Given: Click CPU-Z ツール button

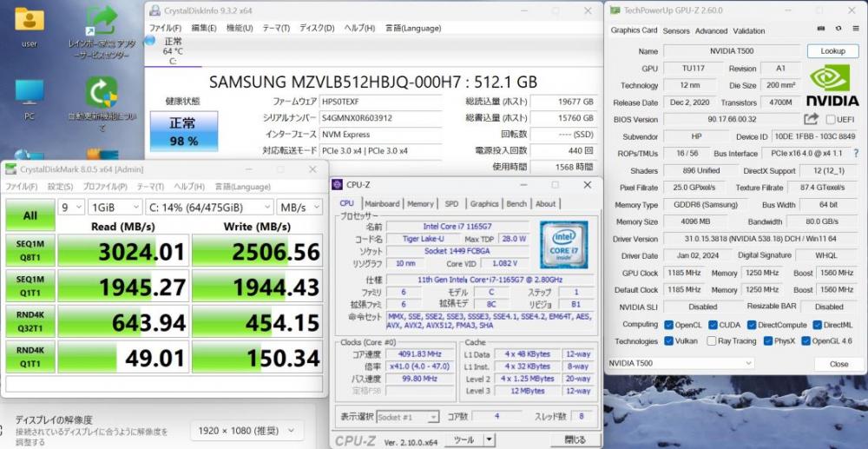Looking at the screenshot, I should [x=464, y=439].
